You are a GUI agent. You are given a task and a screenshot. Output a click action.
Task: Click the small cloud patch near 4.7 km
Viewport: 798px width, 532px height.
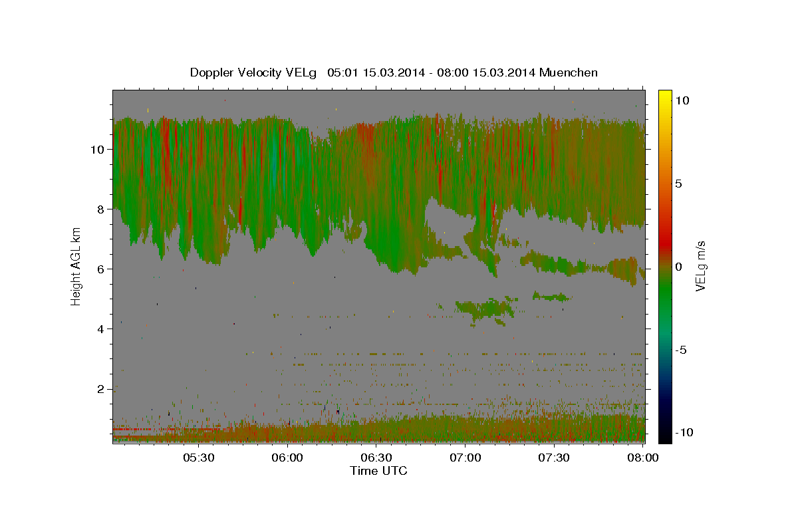pyautogui.click(x=485, y=309)
